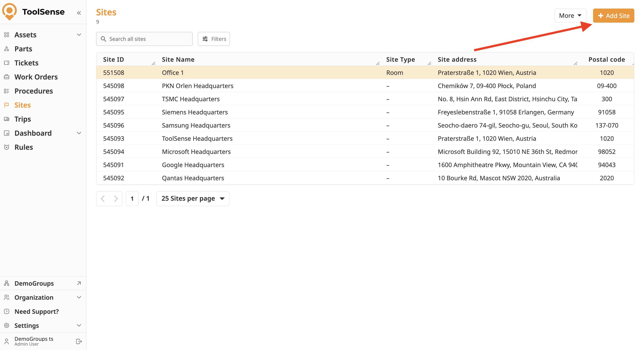Open the More dropdown
The height and width of the screenshot is (350, 644).
pos(570,16)
